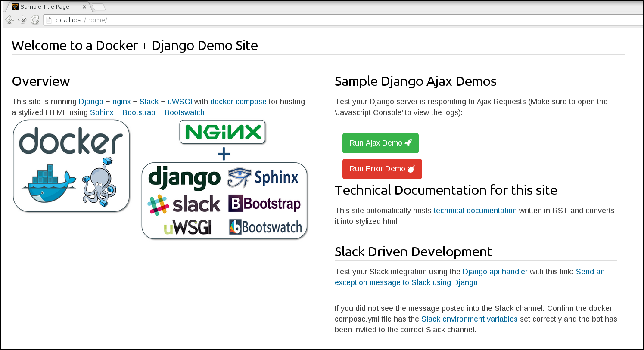Open the docker compose link
Viewport: 644px width, 350px height.
coord(238,102)
